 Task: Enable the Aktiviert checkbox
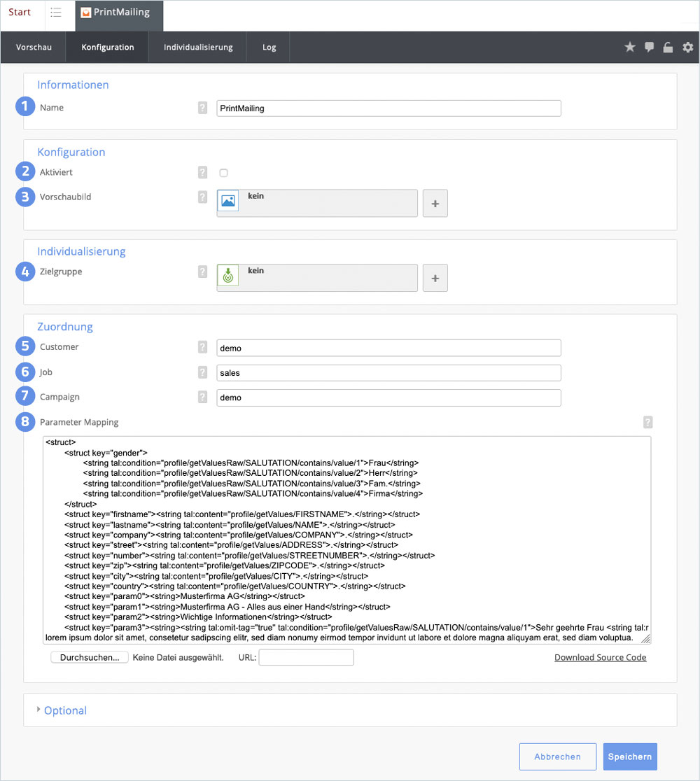click(223, 173)
